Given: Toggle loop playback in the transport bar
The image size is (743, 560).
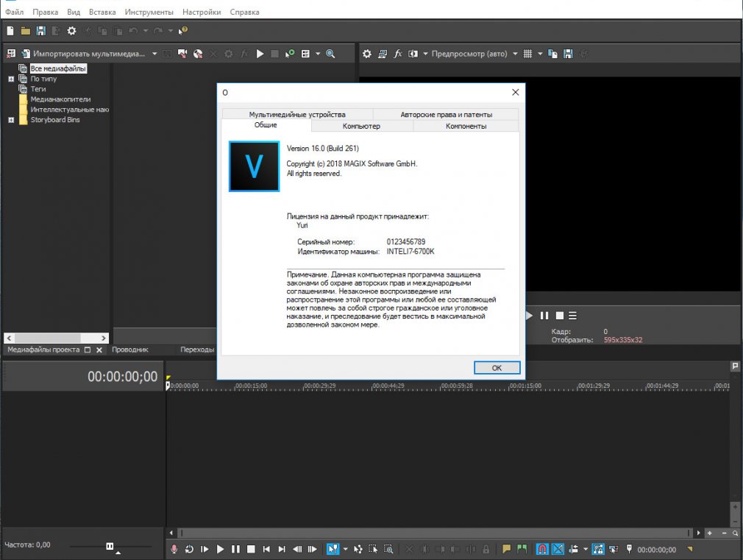Looking at the screenshot, I should 189,549.
